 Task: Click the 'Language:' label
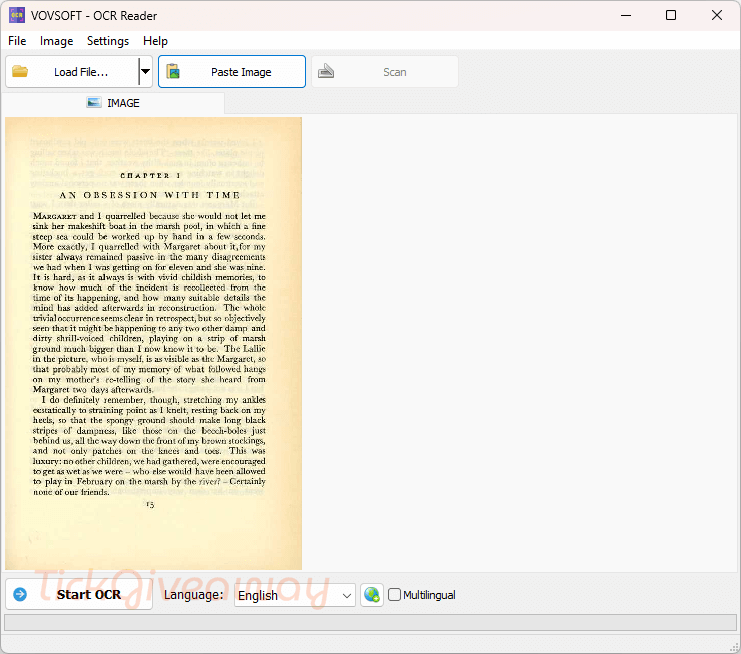[x=194, y=594]
